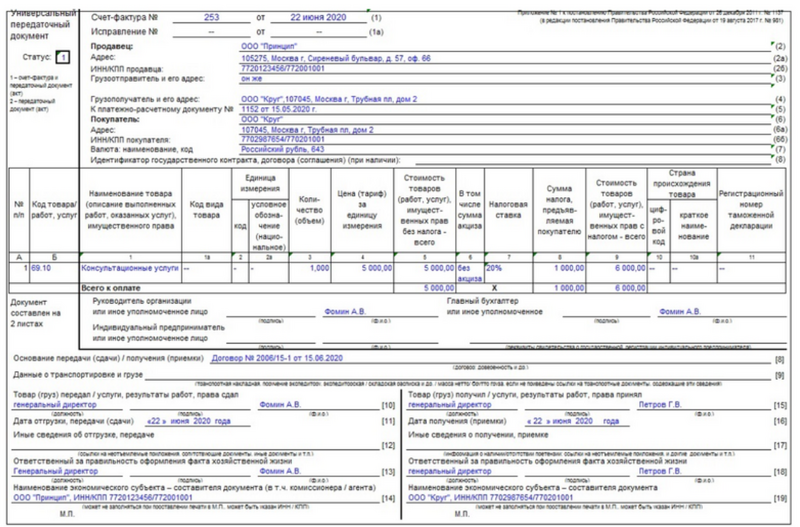Click the Страна происхождения товара header
The image size is (800, 527).
(682, 184)
